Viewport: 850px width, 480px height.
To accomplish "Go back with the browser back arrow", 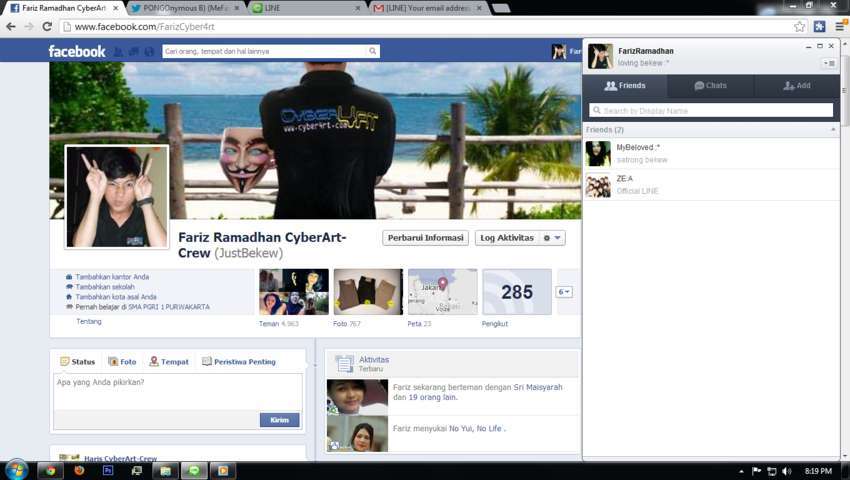I will (x=11, y=27).
